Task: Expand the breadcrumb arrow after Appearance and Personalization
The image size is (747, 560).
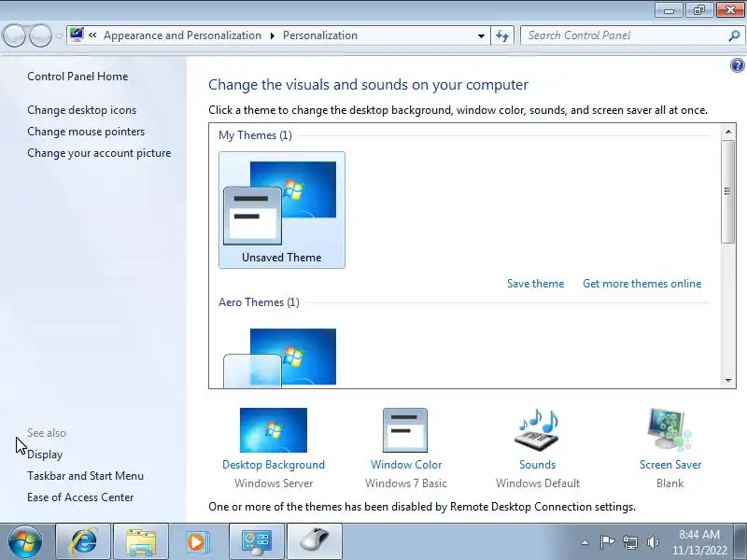Action: pyautogui.click(x=272, y=35)
